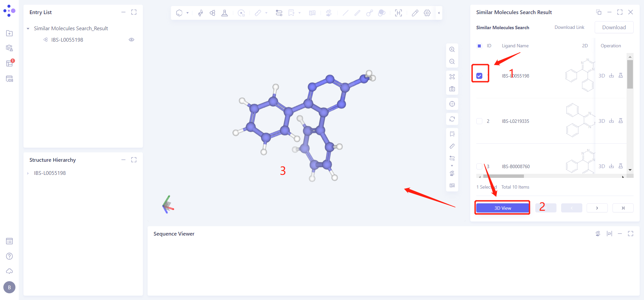Zoom out using the viewer magnifier minus
This screenshot has width=644, height=300.
(452, 61)
